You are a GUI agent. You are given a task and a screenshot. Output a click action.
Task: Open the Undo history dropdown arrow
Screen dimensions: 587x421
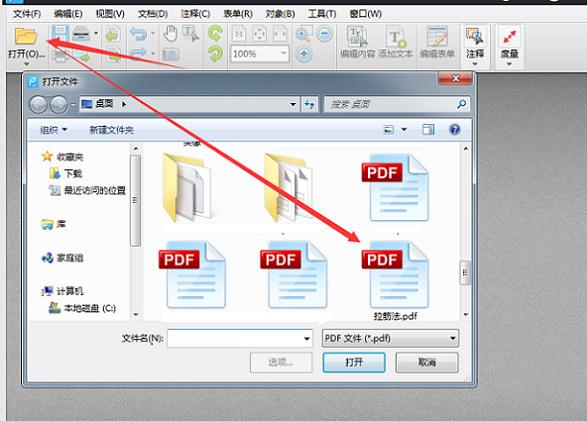click(x=153, y=34)
